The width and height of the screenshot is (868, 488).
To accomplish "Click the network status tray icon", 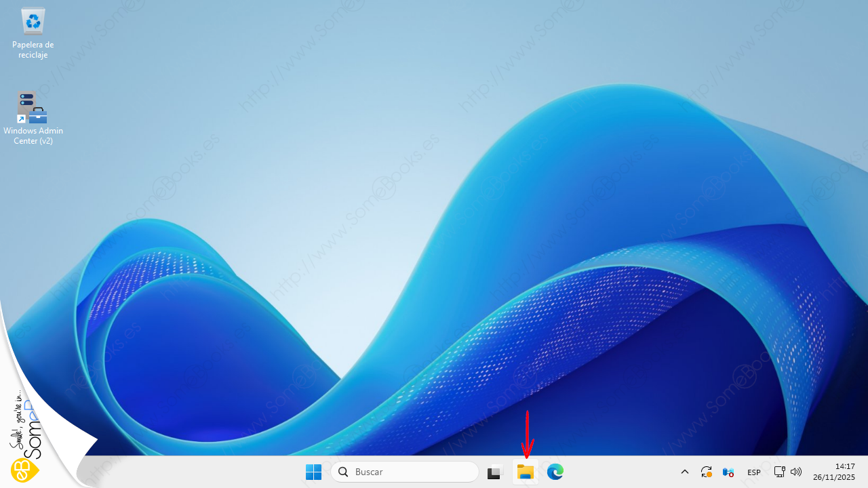I will [779, 472].
